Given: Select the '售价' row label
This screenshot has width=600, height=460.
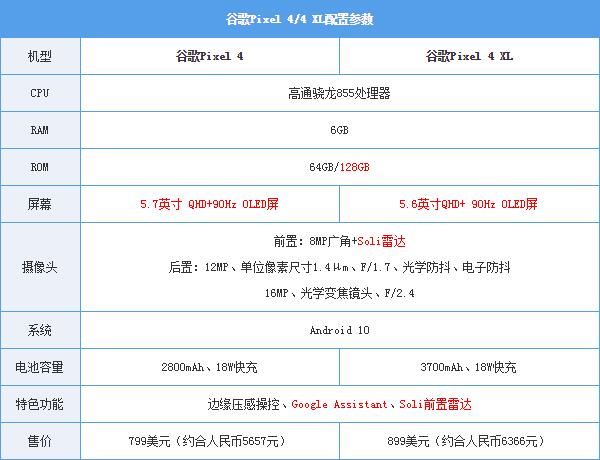Looking at the screenshot, I should (39, 441).
